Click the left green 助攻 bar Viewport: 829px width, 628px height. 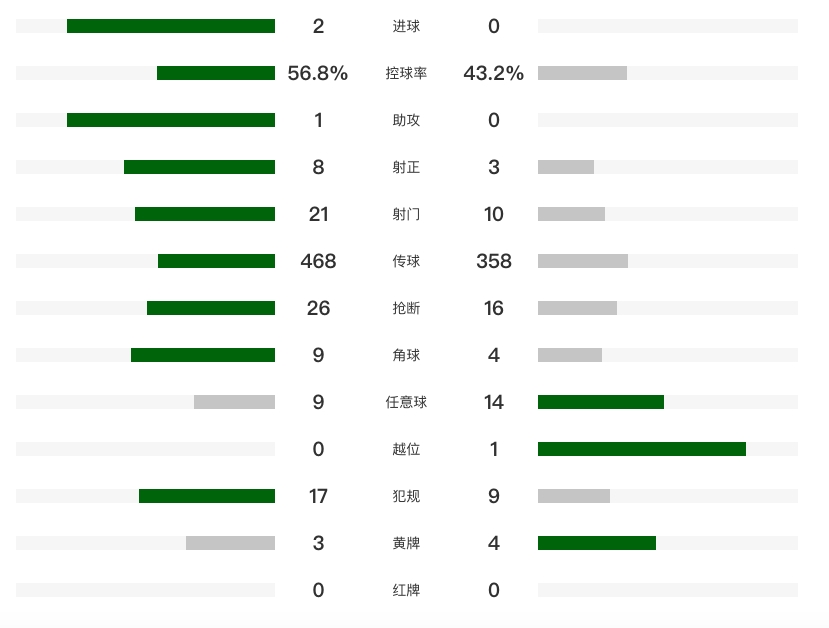click(171, 120)
